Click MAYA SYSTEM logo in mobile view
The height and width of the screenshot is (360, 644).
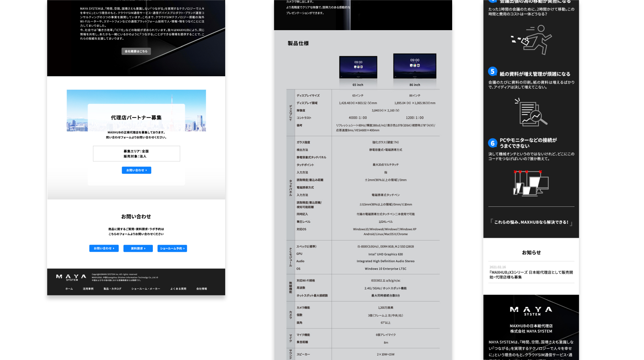point(531,311)
